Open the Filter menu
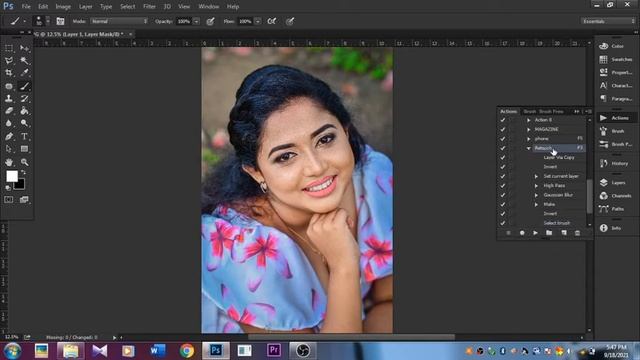 pos(149,7)
